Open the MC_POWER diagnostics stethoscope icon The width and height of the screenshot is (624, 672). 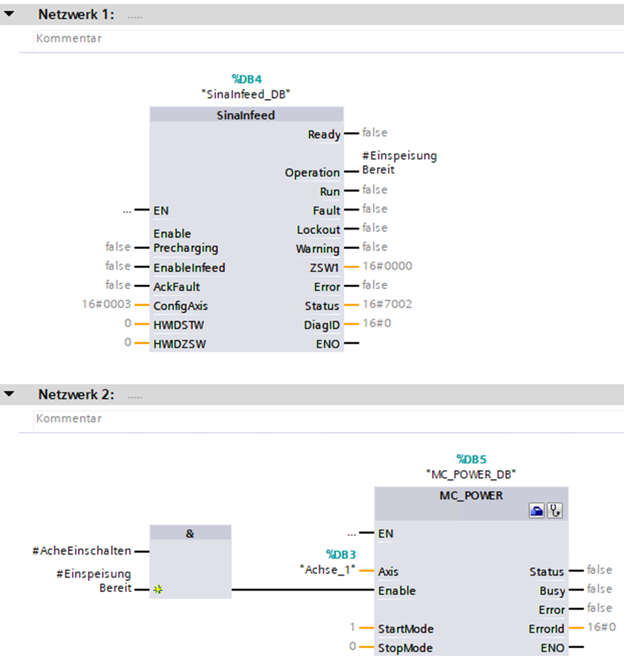point(555,511)
